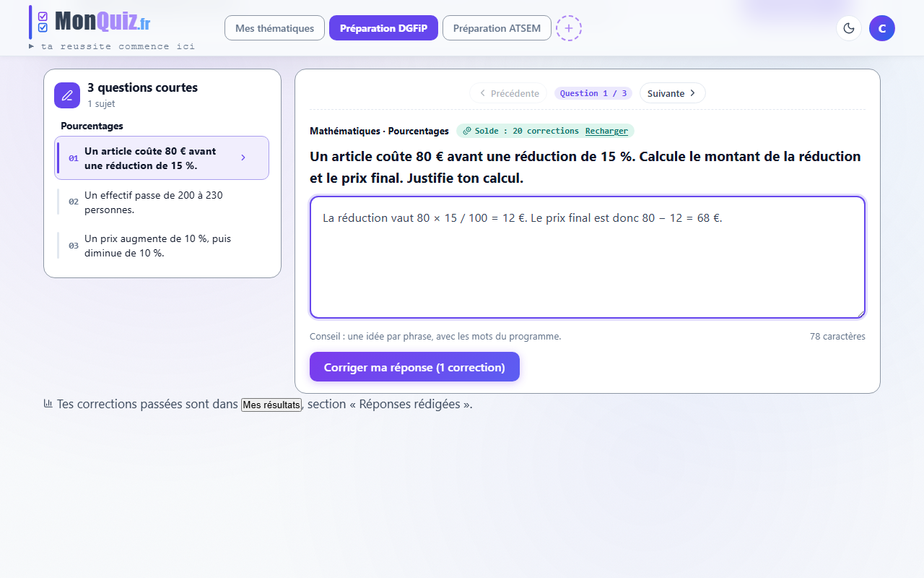Viewport: 924px width, 578px height.
Task: Click Corriger ma réponse button
Action: 414,367
